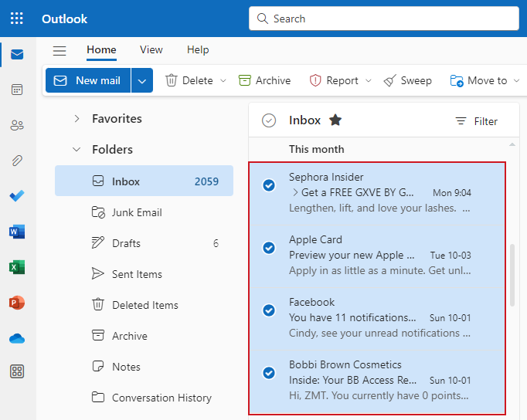The image size is (527, 420).
Task: Switch to the View tab
Action: tap(151, 50)
